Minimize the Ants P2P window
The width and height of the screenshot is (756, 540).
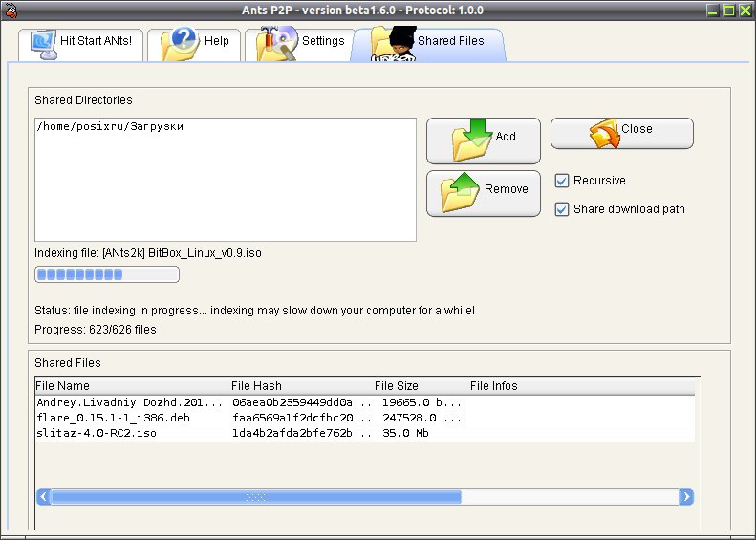click(713, 11)
